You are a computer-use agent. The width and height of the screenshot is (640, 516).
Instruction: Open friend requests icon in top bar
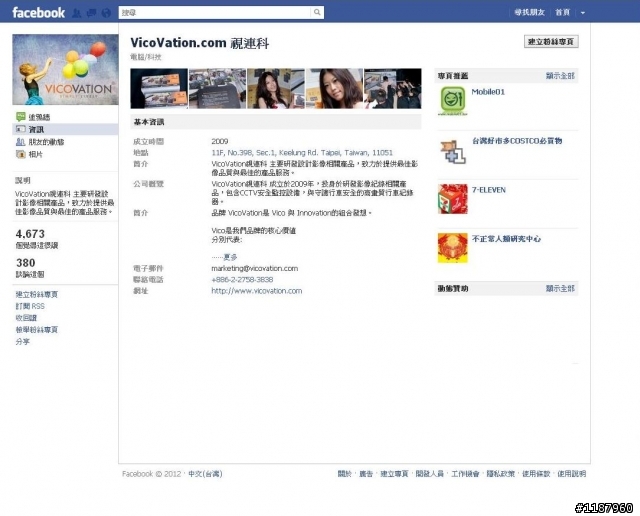pos(77,13)
